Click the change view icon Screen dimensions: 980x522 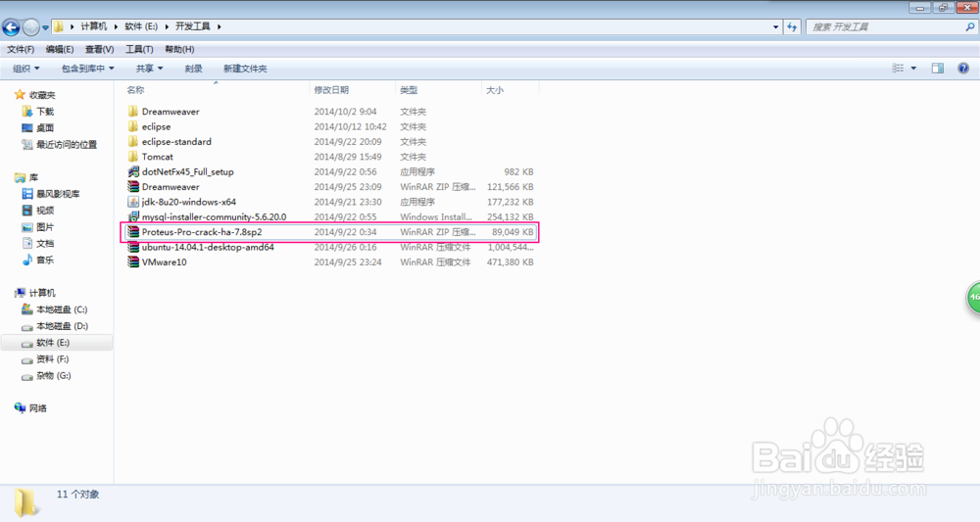pos(898,68)
